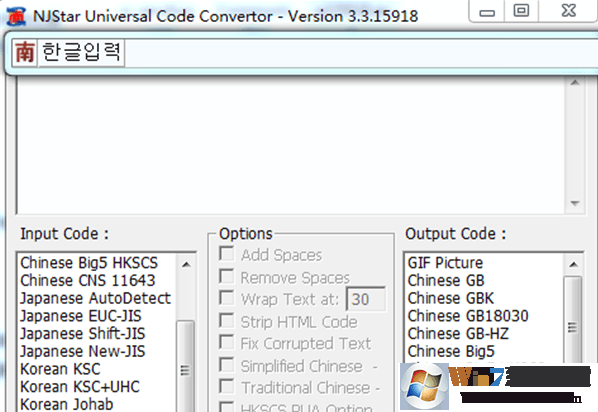Screen dimensions: 598x412
Task: Click the Windows logo watermark icon
Action: (x=424, y=386)
